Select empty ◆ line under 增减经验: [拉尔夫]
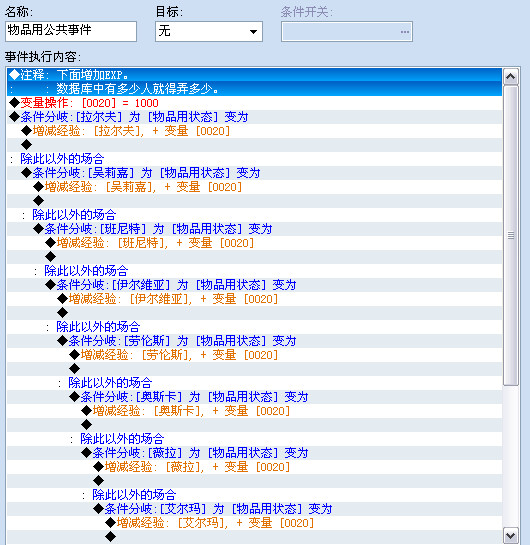Viewport: 530px width, 545px height. tap(255, 145)
